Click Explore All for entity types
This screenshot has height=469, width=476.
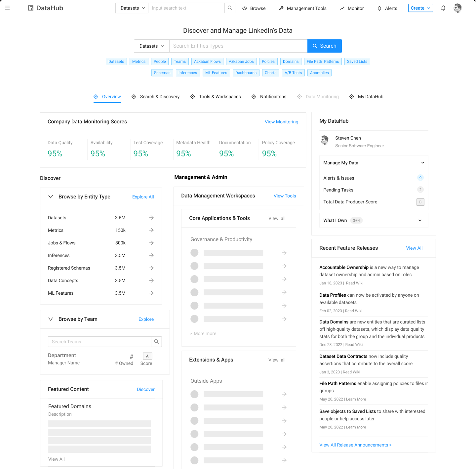coord(143,197)
